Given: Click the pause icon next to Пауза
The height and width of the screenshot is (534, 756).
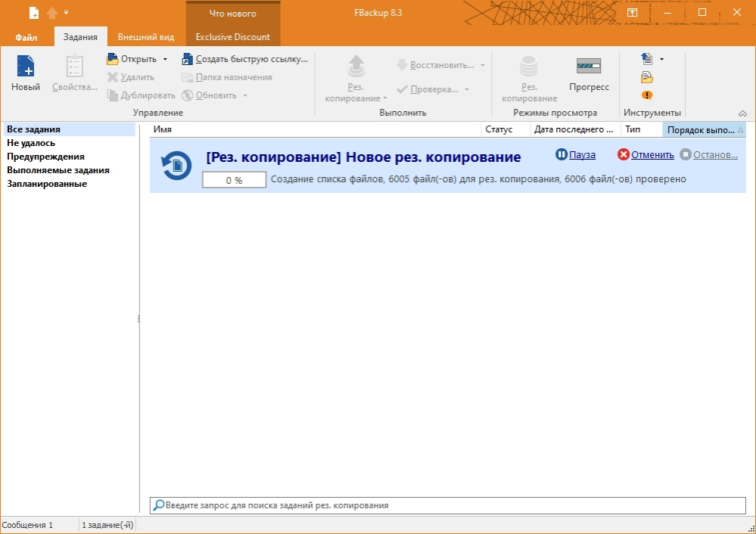Looking at the screenshot, I should [x=562, y=155].
